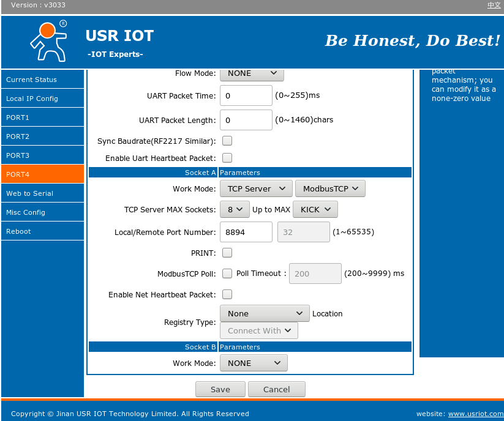Click the Socket B Parameters header
This screenshot has height=421, width=504.
pyautogui.click(x=250, y=347)
